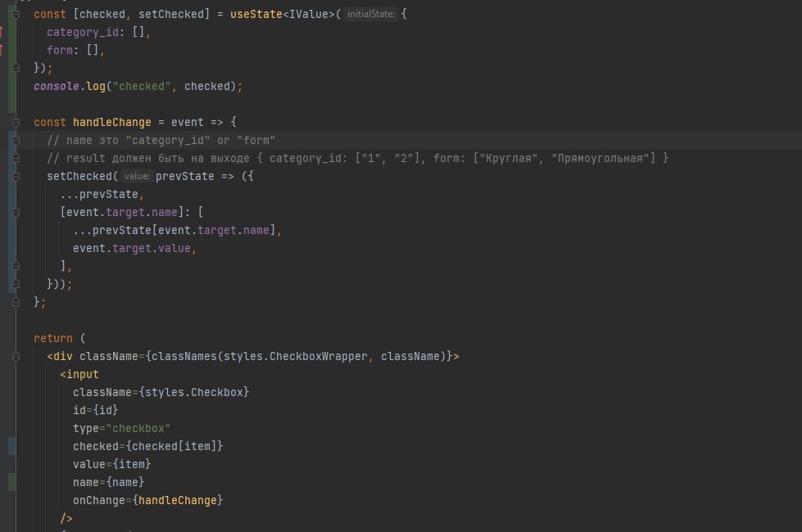Click the green change marker beside name={name}

click(11, 482)
